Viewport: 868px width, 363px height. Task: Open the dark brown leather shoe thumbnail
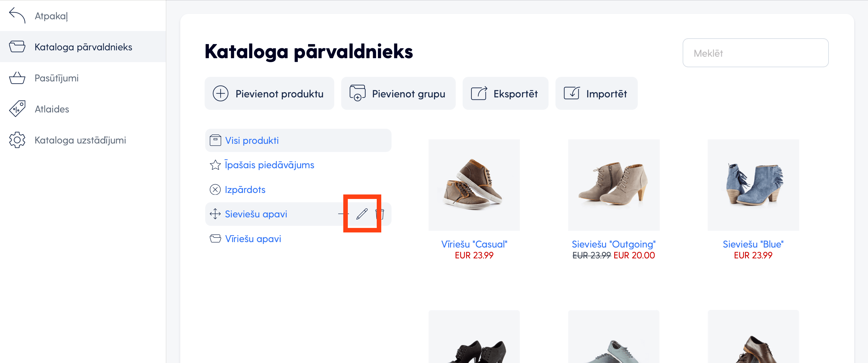click(x=753, y=337)
